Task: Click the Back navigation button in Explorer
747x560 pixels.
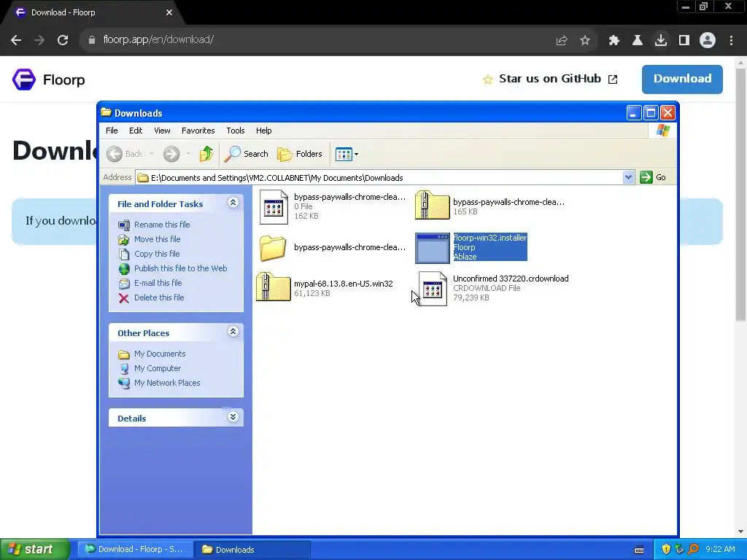Action: coord(125,154)
